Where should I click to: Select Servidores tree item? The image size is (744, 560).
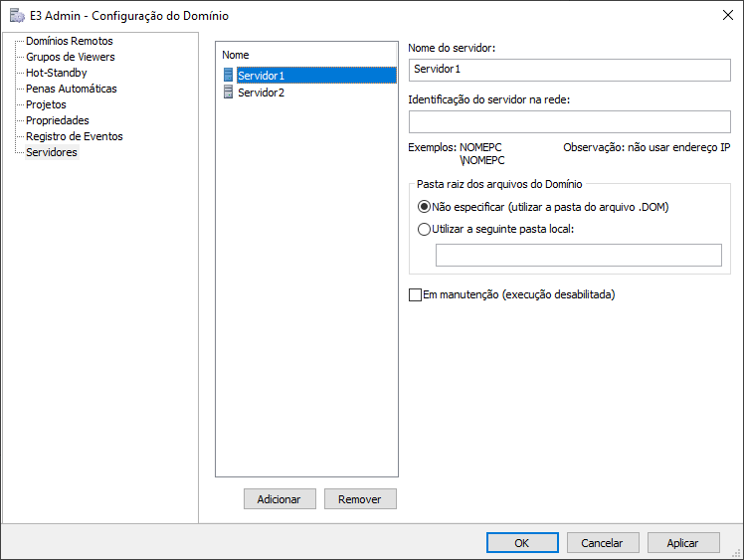(52, 152)
